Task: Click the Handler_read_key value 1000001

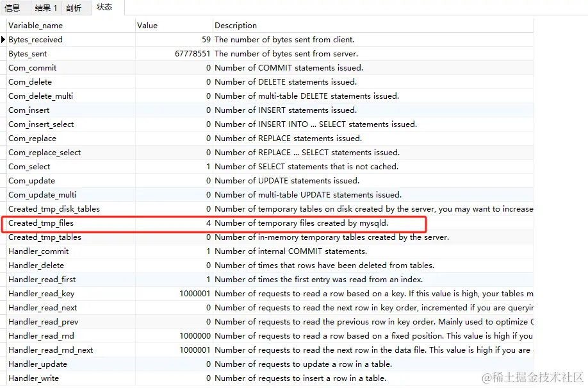Action: click(195, 294)
